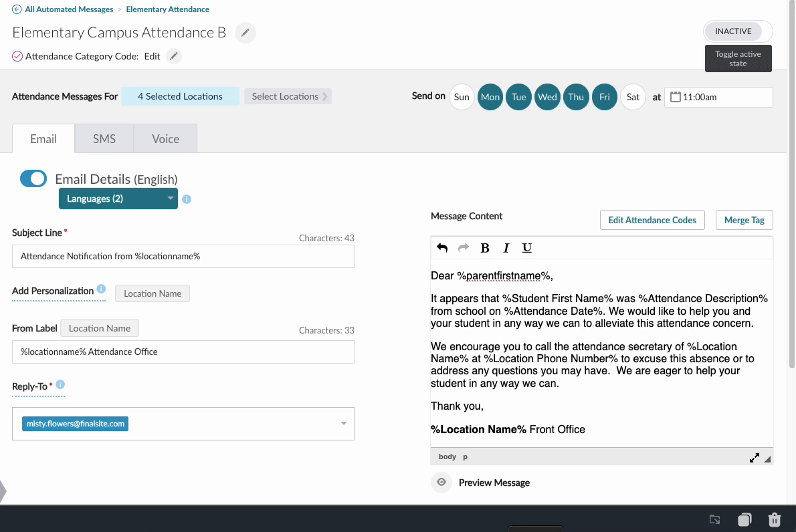Expand the Reply-To dropdown arrow

[x=344, y=424]
